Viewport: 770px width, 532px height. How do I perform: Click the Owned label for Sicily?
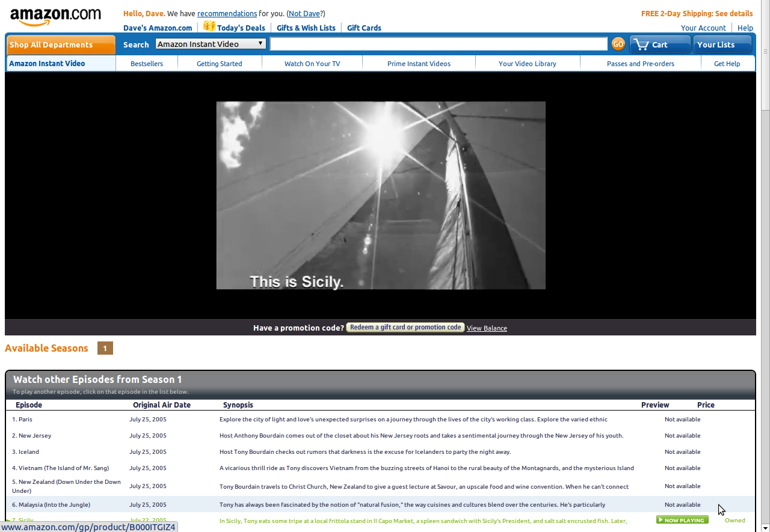pos(735,521)
